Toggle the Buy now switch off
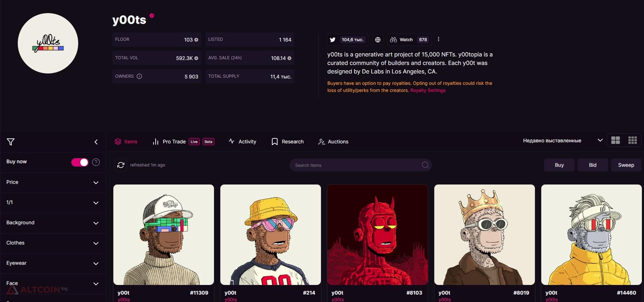 pyautogui.click(x=80, y=162)
